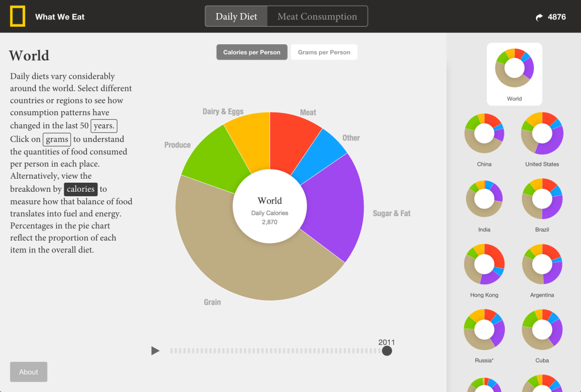Screen dimensions: 581x392
Task: Click the 2011 timeline slider handle
Action: [386, 351]
